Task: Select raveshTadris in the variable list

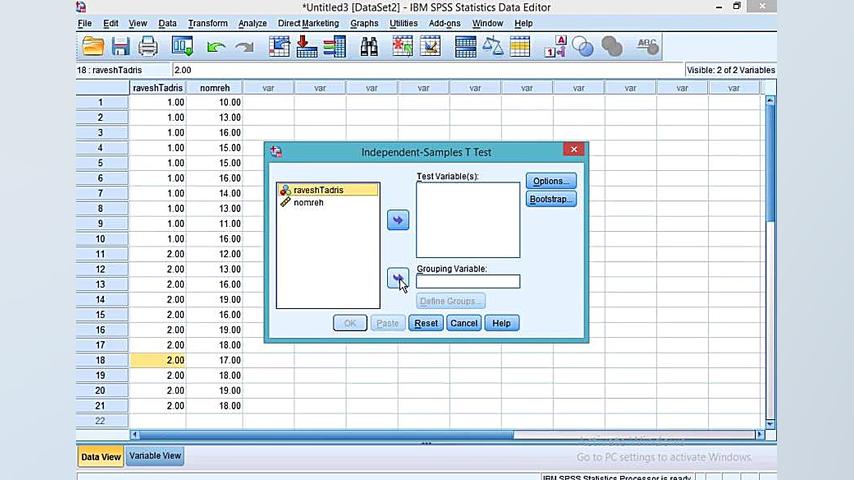Action: pos(318,190)
